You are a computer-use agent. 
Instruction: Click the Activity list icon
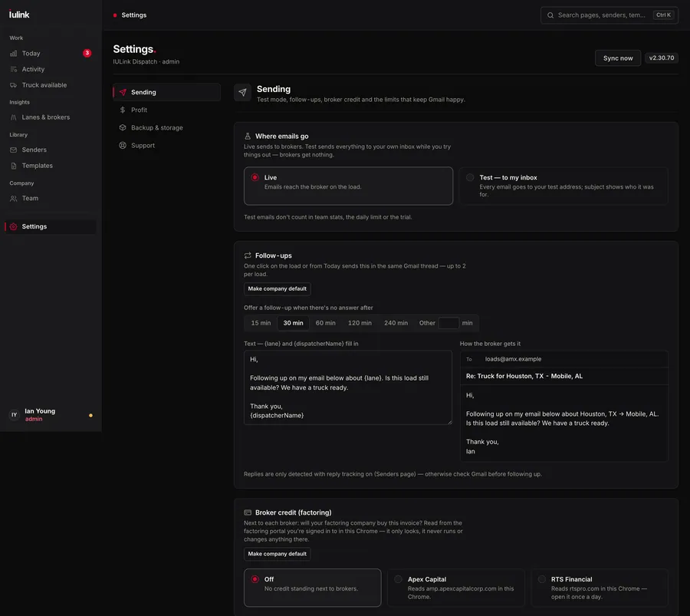[x=14, y=69]
